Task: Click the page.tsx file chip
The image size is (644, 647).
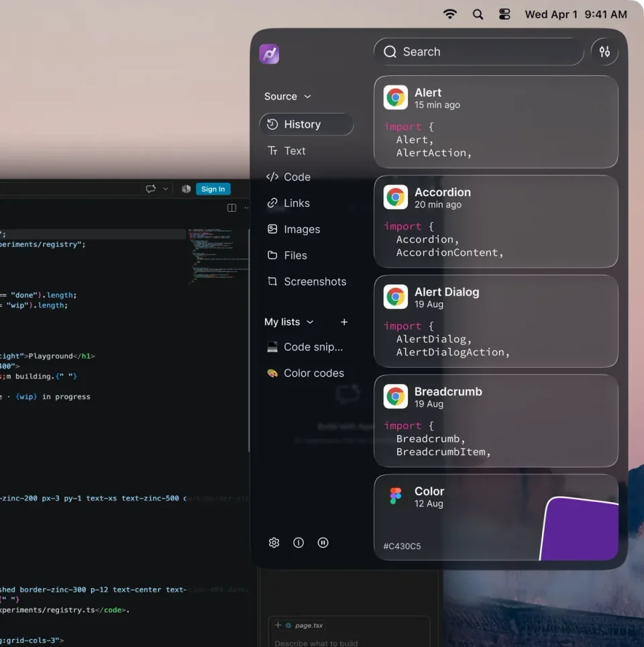Action: (x=305, y=626)
